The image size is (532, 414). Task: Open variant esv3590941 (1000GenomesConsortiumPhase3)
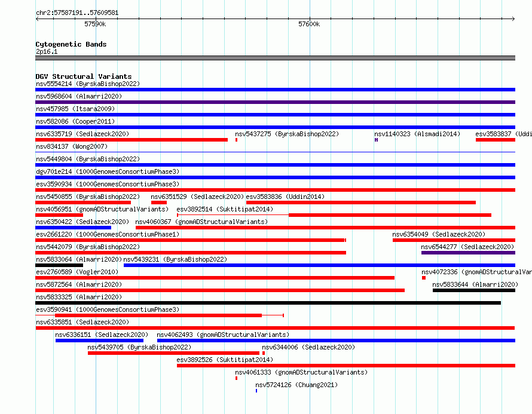pos(108,309)
